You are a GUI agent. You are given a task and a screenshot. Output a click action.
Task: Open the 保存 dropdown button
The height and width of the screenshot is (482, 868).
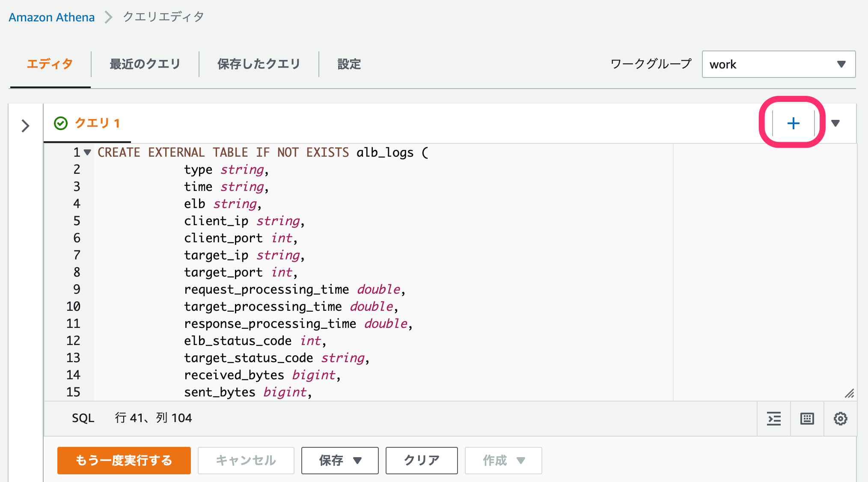[x=339, y=460]
